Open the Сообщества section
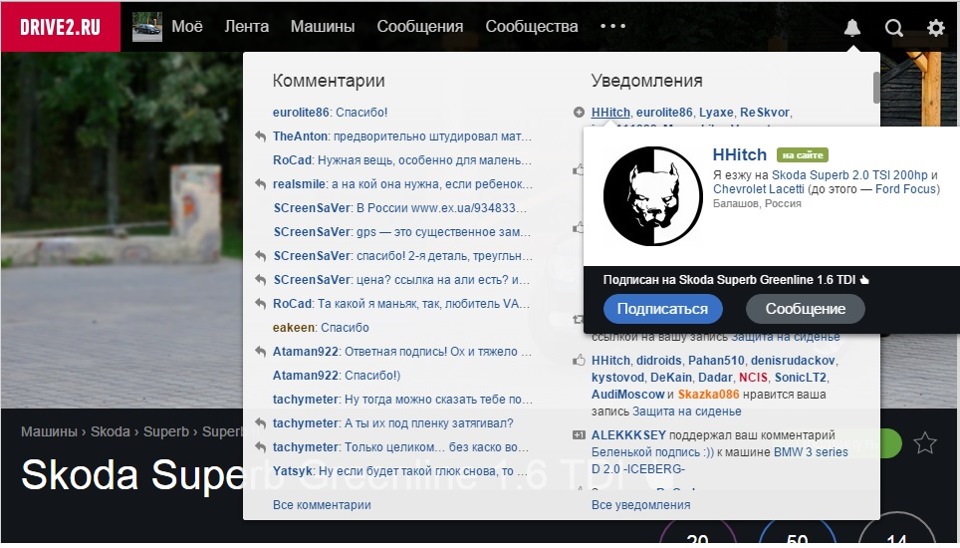Image resolution: width=960 pixels, height=548 pixels. tap(531, 26)
